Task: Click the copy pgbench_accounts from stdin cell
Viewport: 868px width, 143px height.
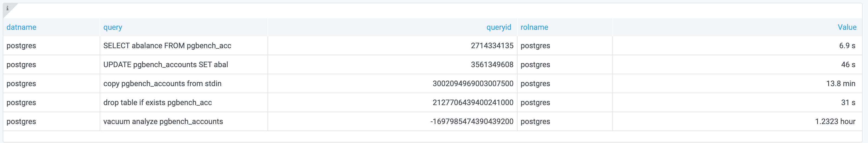Action: pyautogui.click(x=162, y=84)
